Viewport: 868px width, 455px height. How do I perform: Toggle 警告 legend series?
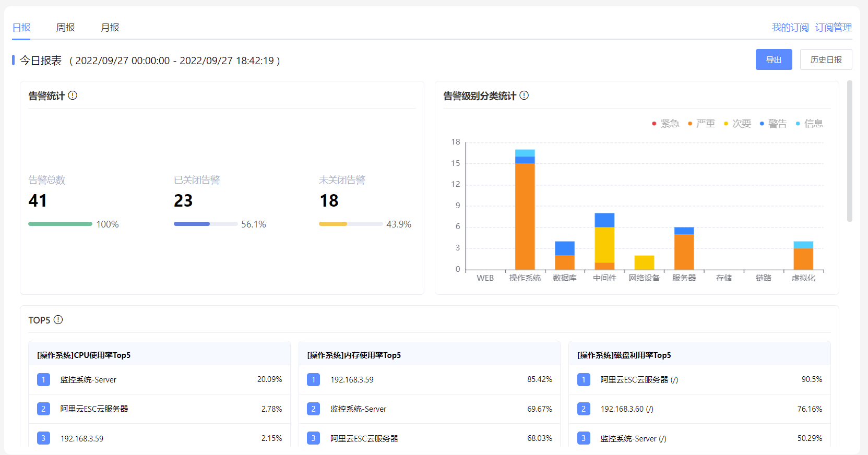(774, 124)
